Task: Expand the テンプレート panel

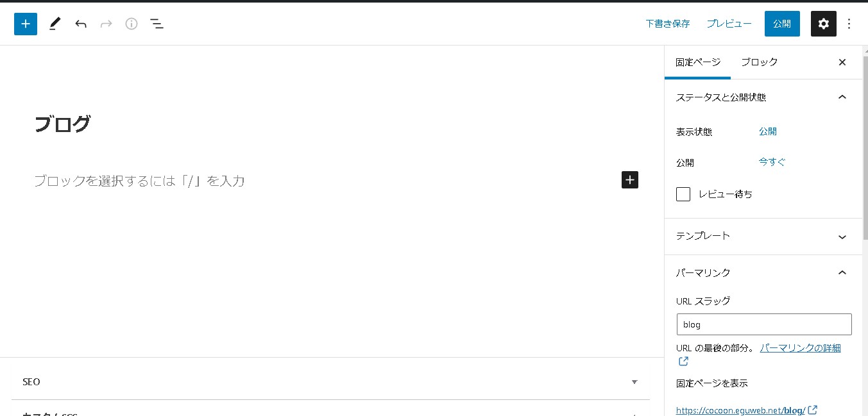Action: point(842,237)
